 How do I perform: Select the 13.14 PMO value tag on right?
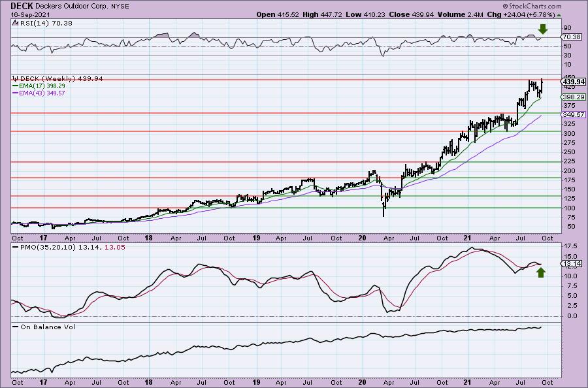(572, 263)
